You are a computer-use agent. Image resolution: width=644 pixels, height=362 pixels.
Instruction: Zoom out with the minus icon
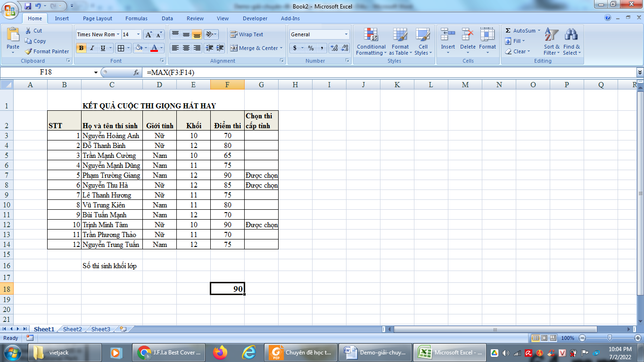click(582, 338)
